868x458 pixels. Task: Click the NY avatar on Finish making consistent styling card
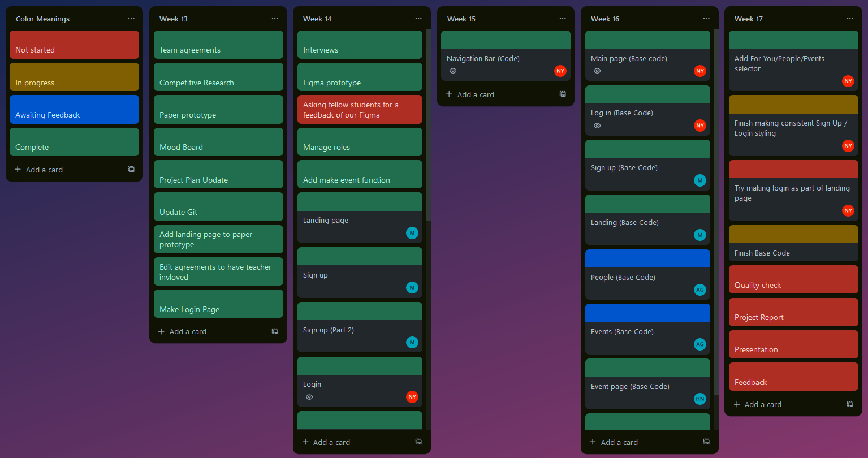pos(848,146)
